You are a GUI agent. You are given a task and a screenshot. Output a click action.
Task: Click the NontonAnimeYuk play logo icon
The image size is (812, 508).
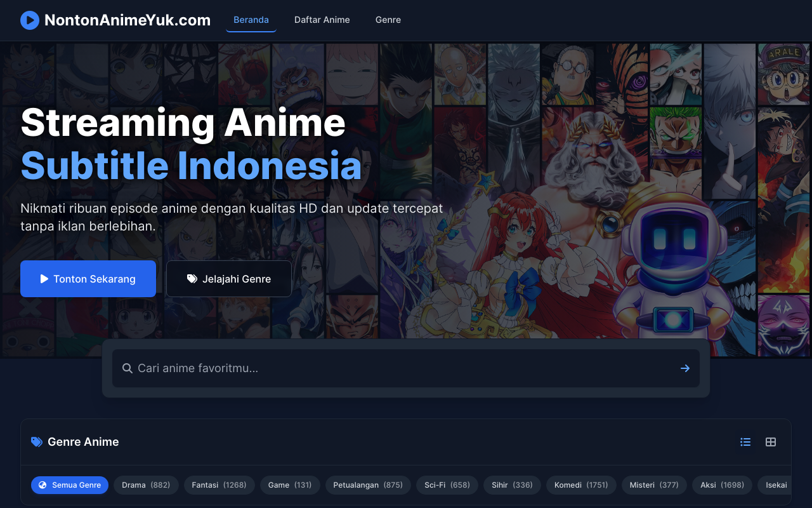click(x=30, y=20)
